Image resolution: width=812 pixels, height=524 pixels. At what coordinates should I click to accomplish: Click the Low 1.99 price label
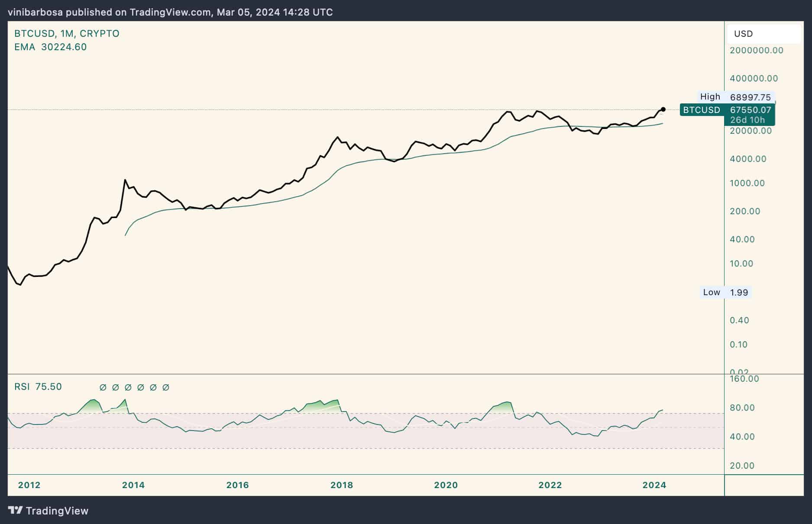(725, 293)
